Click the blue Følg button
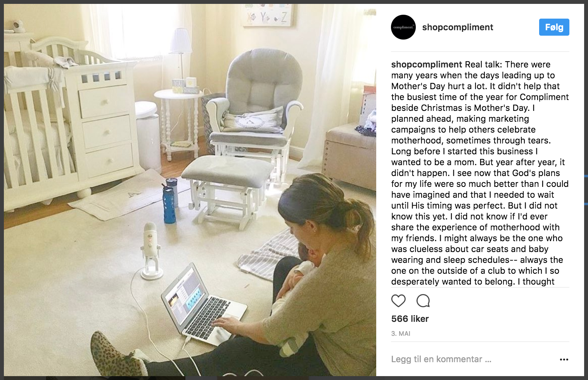Image resolution: width=588 pixels, height=380 pixels. pyautogui.click(x=554, y=27)
